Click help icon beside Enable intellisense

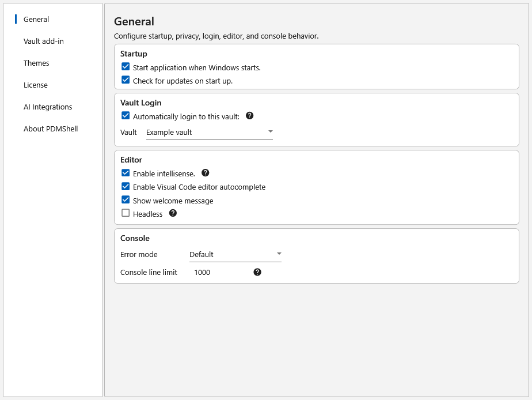206,173
